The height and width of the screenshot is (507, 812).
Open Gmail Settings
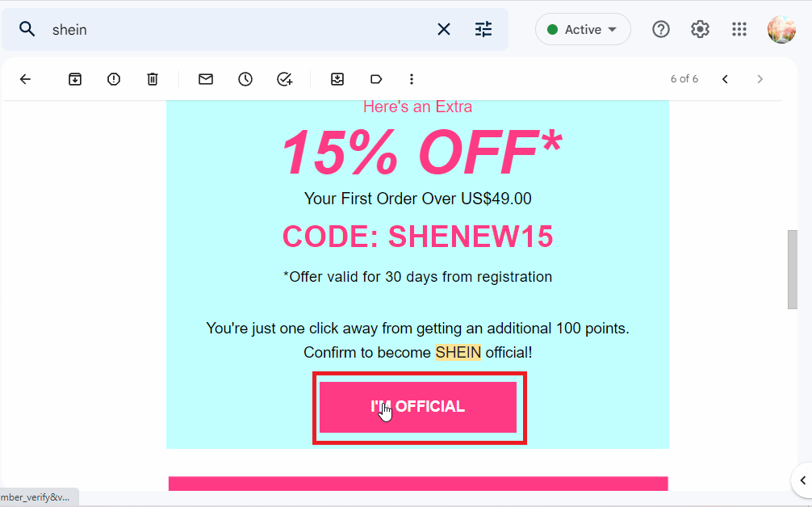coord(699,28)
